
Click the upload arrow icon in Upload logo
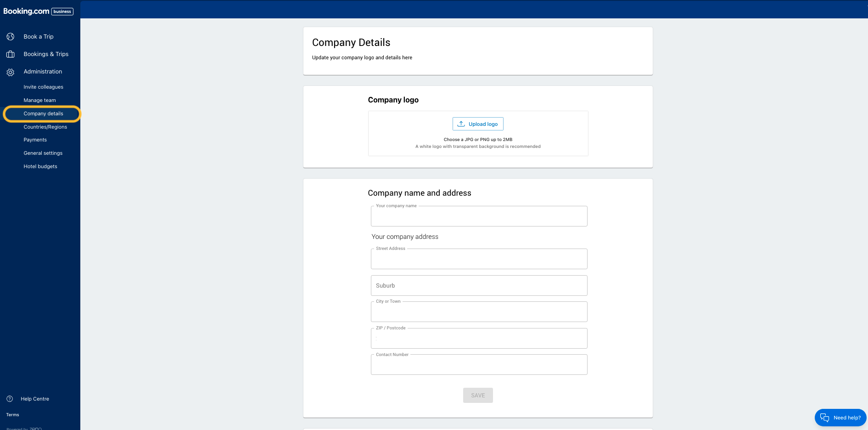tap(461, 124)
